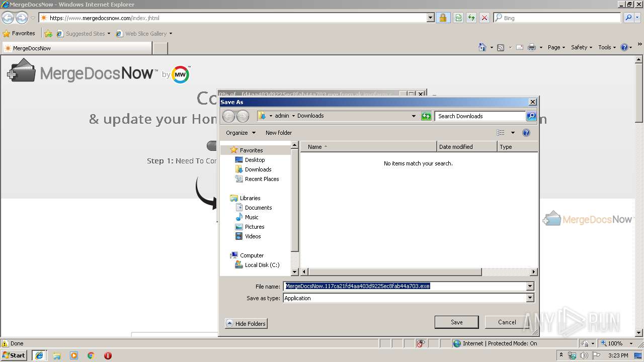Click the New folder button
Screen dimensions: 644x362
click(x=279, y=133)
